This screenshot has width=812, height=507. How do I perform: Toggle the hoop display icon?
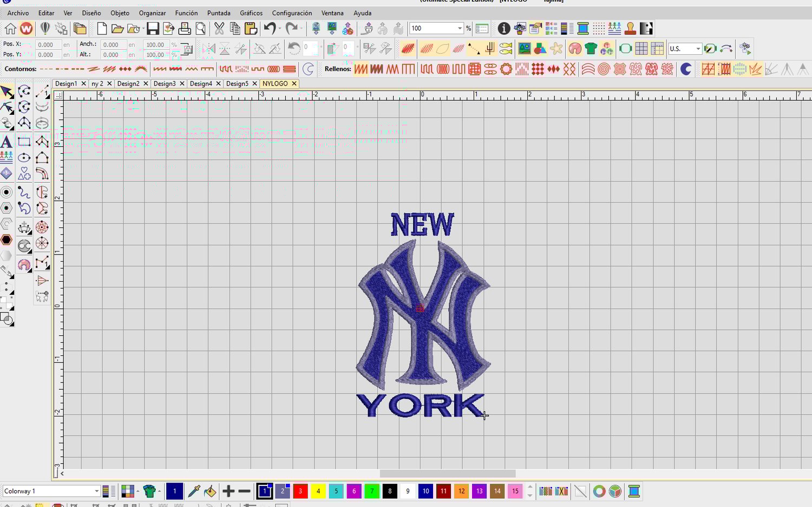coord(626,49)
